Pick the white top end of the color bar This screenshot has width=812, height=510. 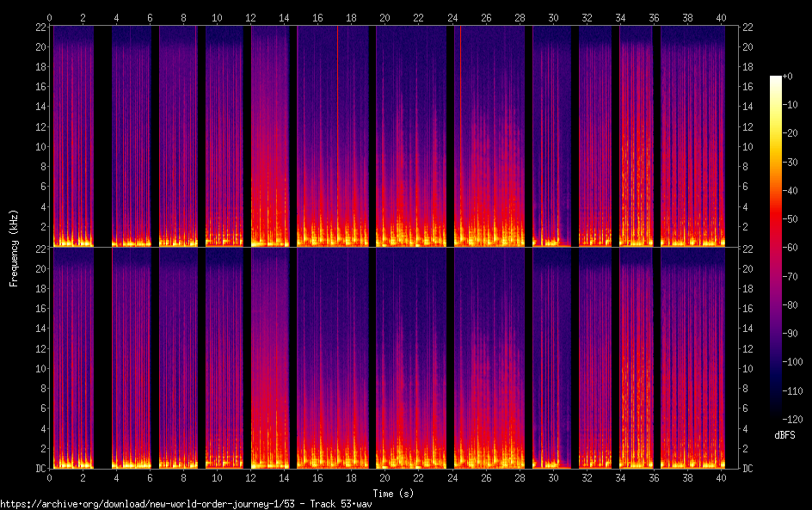776,79
